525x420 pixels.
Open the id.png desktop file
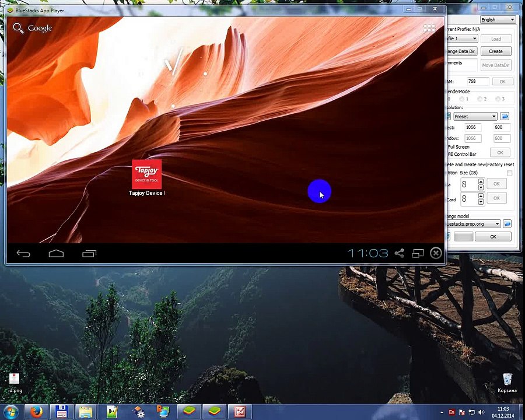click(15, 383)
